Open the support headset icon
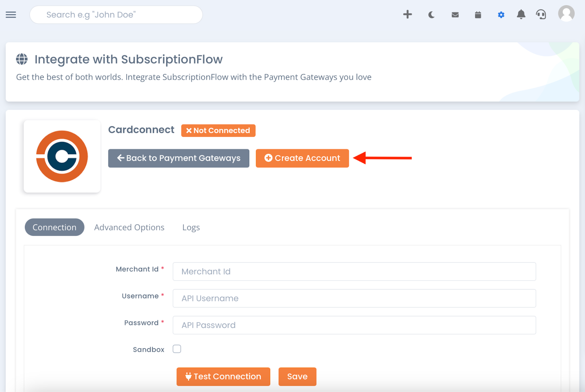 [541, 15]
